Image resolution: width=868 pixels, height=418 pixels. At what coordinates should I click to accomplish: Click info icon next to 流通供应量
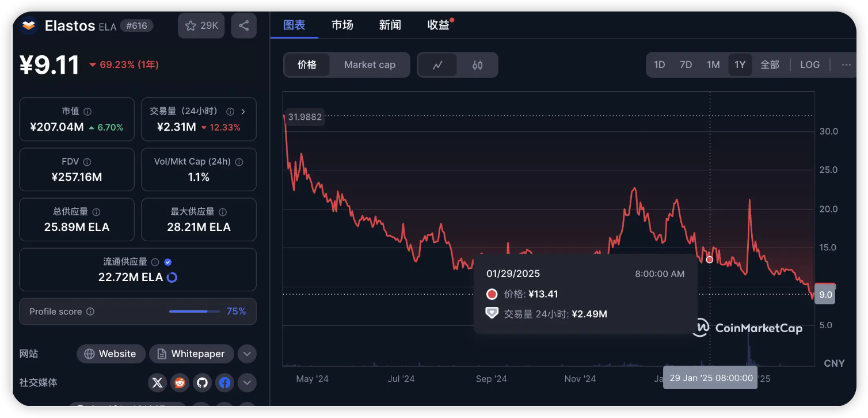click(x=155, y=262)
